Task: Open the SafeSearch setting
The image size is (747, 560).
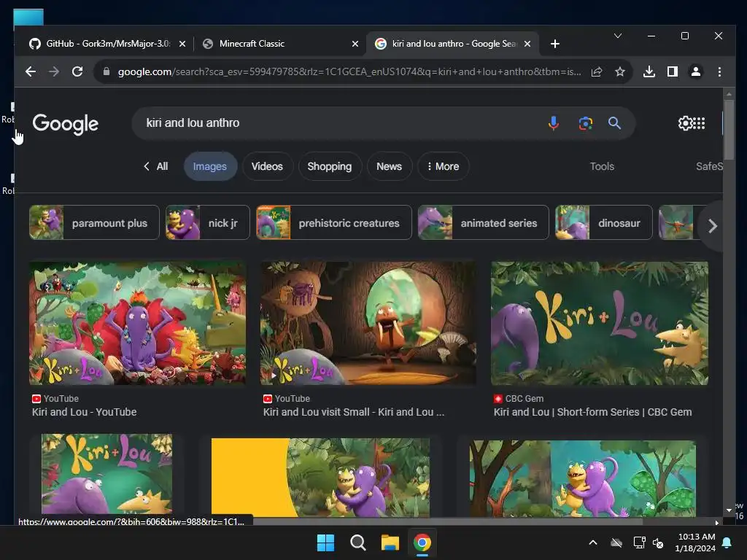Action: pos(709,167)
